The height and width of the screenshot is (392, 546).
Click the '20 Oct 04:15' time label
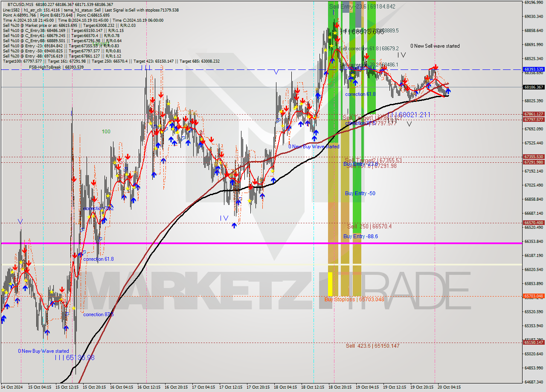click(449, 387)
